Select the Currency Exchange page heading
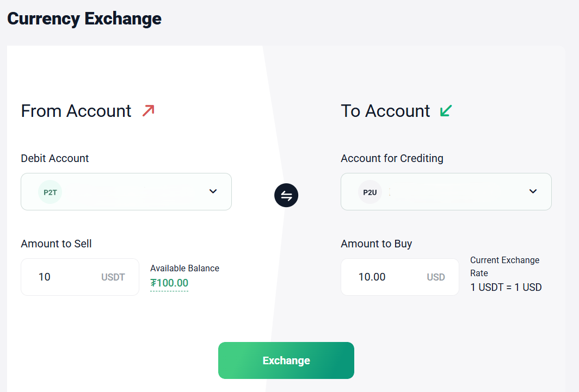The width and height of the screenshot is (579, 392). [x=84, y=18]
